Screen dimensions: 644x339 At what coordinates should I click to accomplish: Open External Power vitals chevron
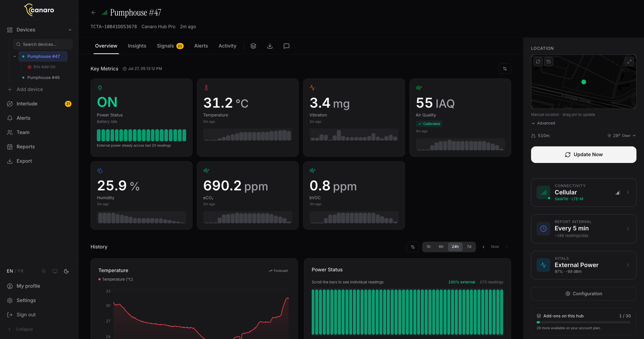coord(628,265)
